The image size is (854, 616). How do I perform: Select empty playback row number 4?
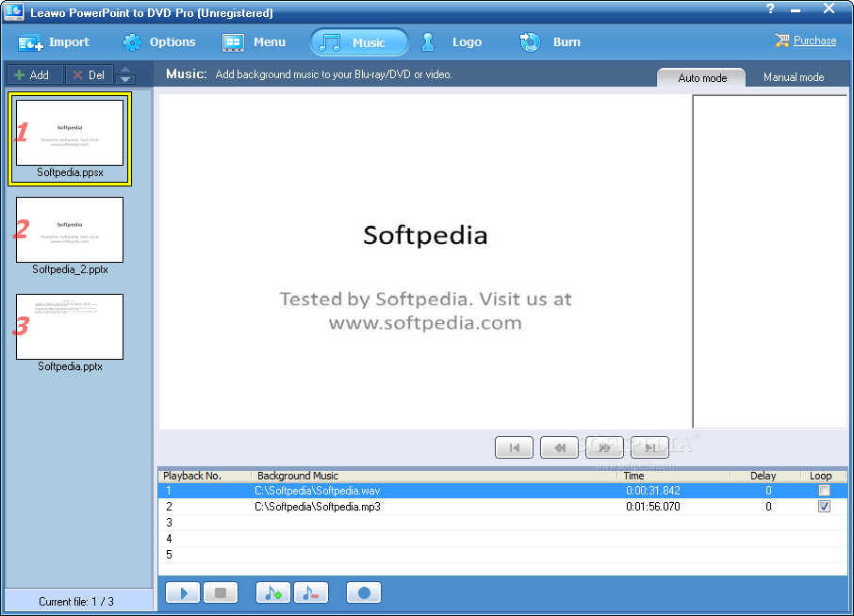point(502,539)
